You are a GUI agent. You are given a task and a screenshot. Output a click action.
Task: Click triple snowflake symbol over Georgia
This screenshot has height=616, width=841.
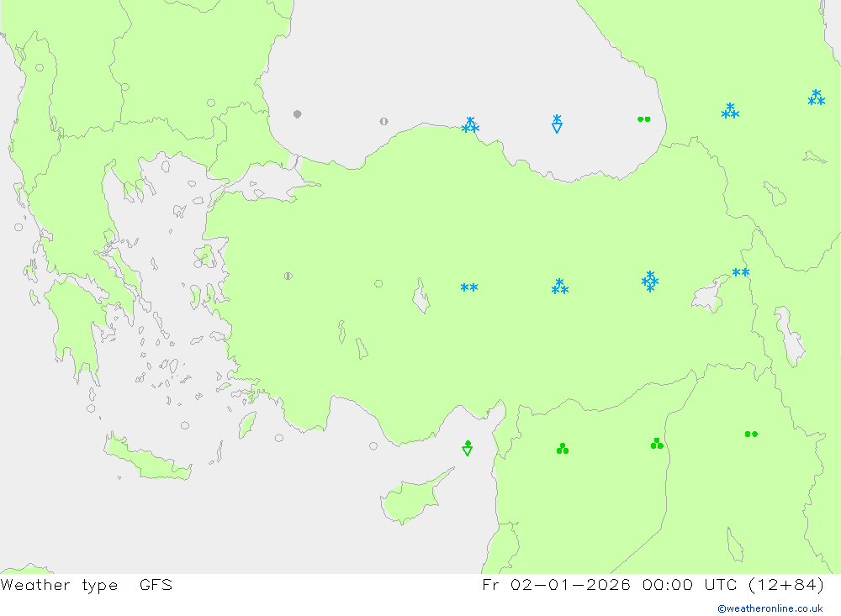(x=731, y=111)
